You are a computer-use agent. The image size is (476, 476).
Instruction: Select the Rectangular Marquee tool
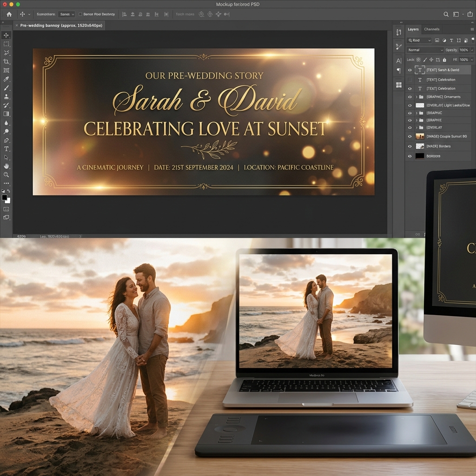(6, 44)
